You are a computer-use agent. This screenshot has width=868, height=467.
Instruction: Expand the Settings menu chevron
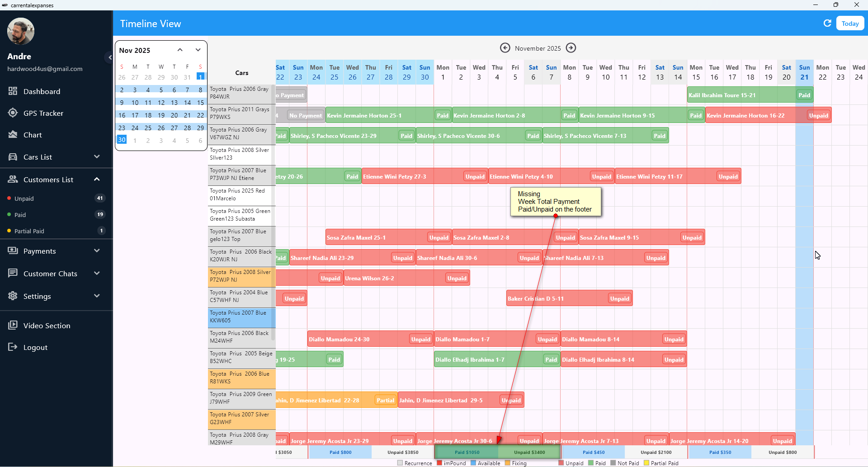(x=97, y=296)
